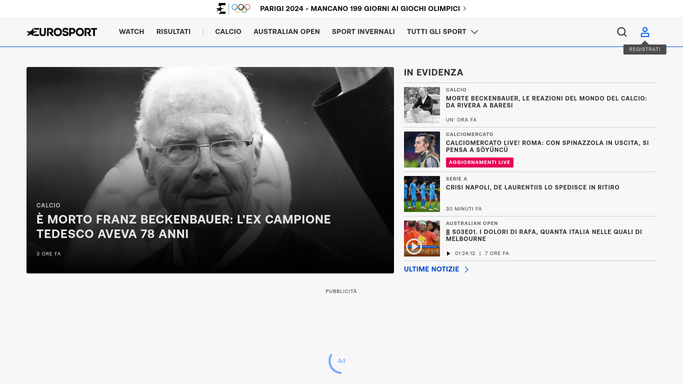Open the Australian Open navigation item
The height and width of the screenshot is (384, 683).
point(287,32)
